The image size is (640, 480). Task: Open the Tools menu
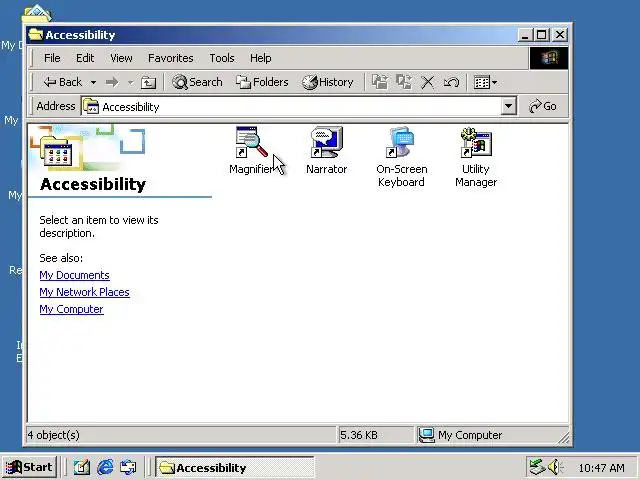pyautogui.click(x=222, y=58)
